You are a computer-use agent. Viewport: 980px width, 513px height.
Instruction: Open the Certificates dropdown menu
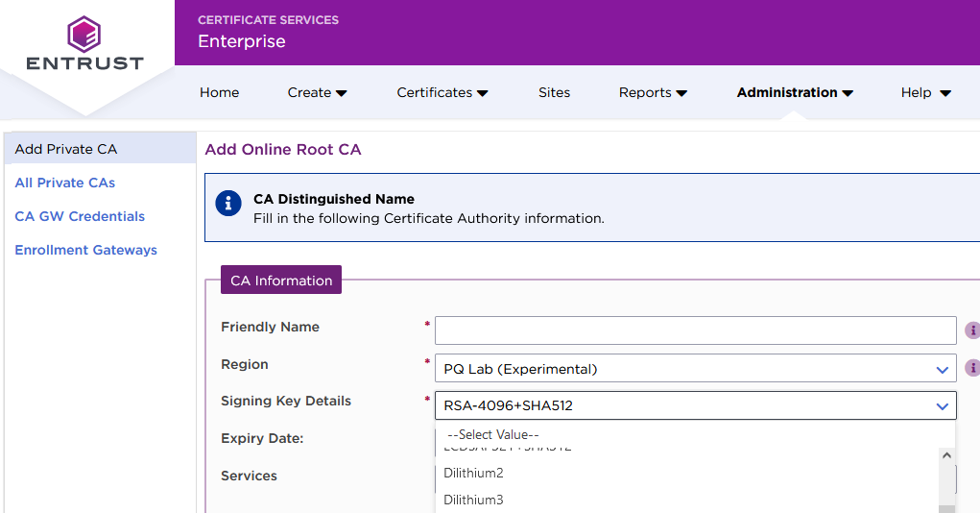[442, 93]
